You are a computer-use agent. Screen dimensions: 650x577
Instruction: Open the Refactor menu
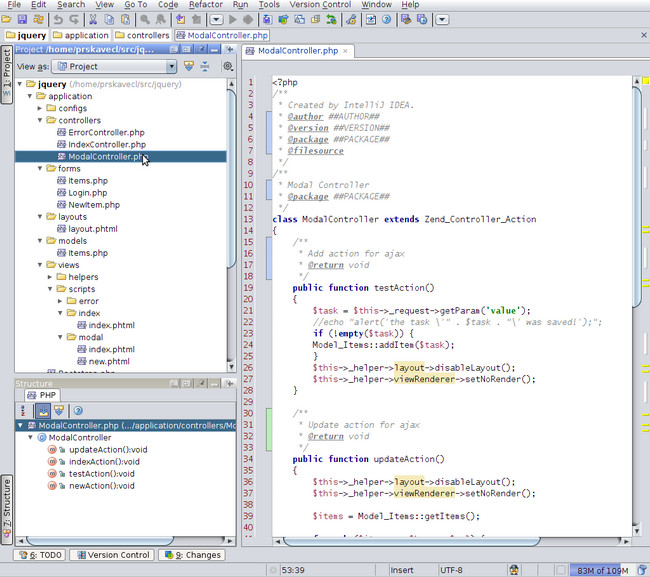(206, 5)
